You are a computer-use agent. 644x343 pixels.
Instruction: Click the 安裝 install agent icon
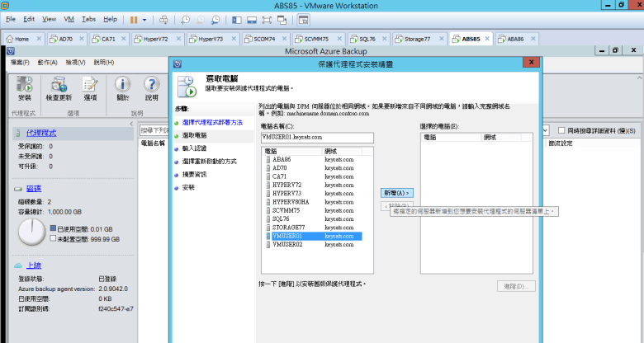tap(24, 85)
